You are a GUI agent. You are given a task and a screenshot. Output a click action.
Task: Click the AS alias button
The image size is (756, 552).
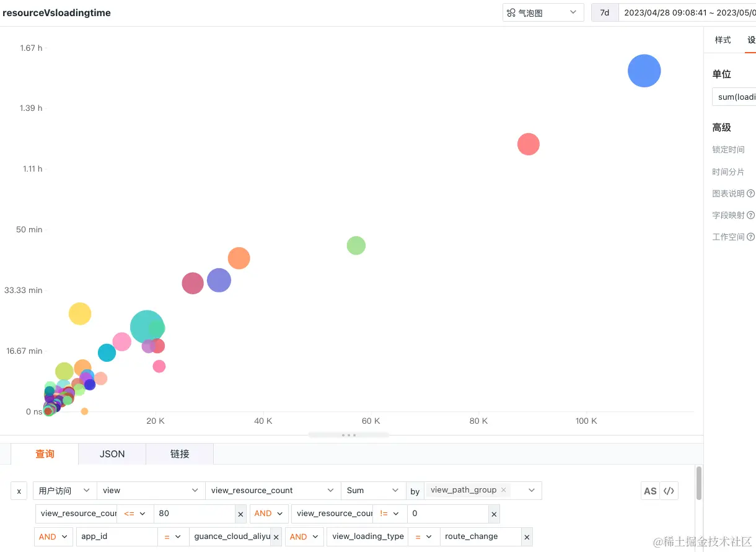[650, 491]
